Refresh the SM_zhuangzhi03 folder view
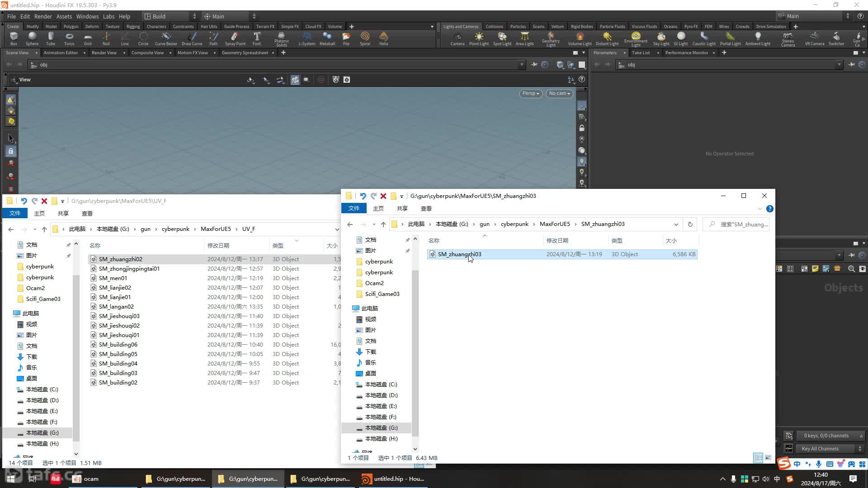 (x=690, y=224)
